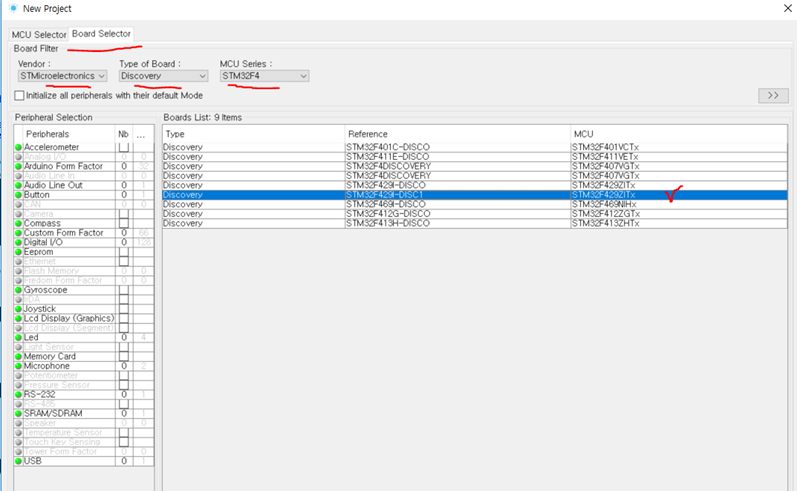The height and width of the screenshot is (491, 797).
Task: Click the green dot beside Joystick
Action: pyautogui.click(x=19, y=309)
